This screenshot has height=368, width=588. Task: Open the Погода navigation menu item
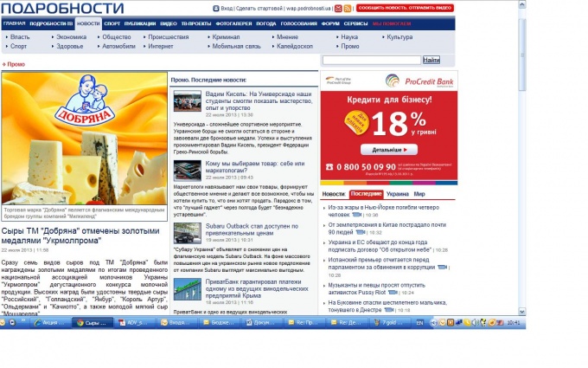(x=266, y=24)
